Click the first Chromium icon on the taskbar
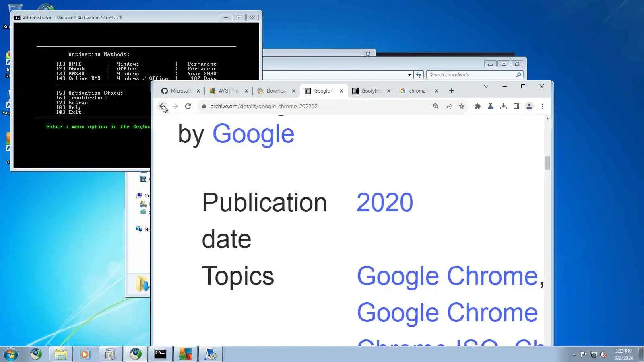 [36, 354]
